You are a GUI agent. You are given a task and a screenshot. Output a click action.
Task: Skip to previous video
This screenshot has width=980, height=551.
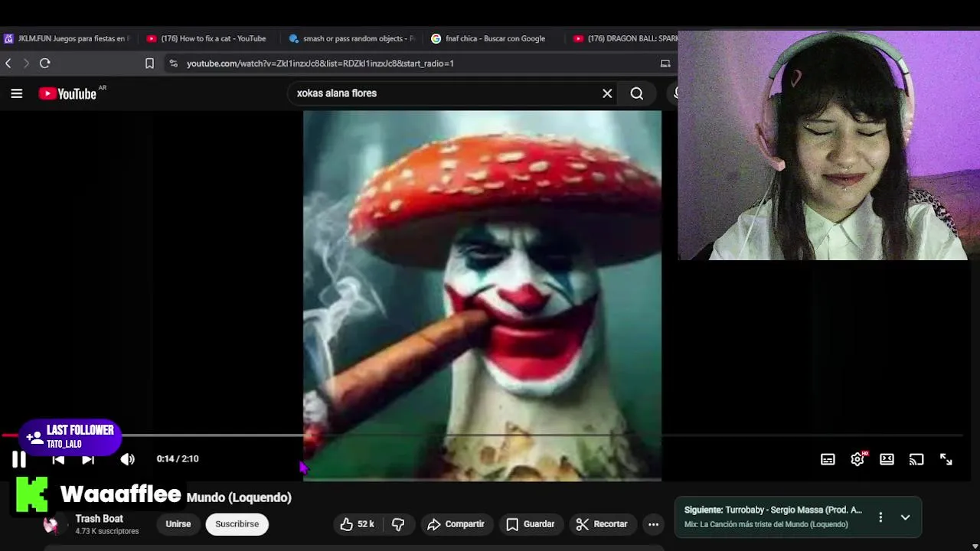tap(58, 459)
